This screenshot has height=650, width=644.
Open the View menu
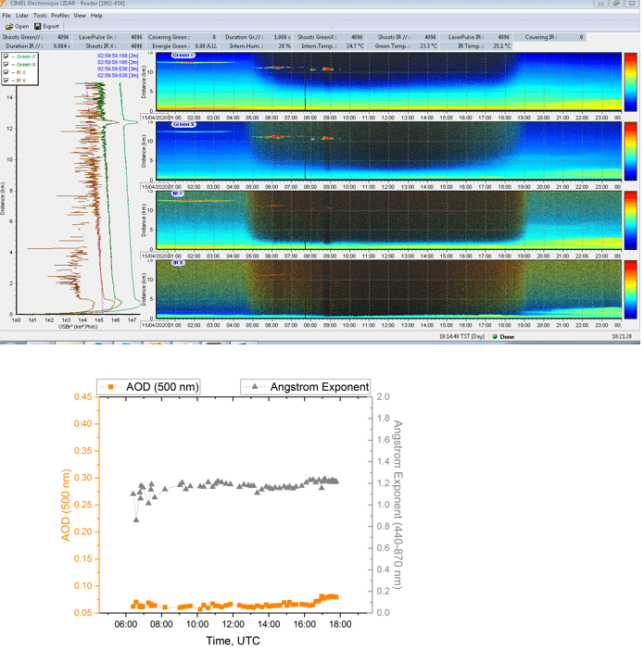click(80, 16)
